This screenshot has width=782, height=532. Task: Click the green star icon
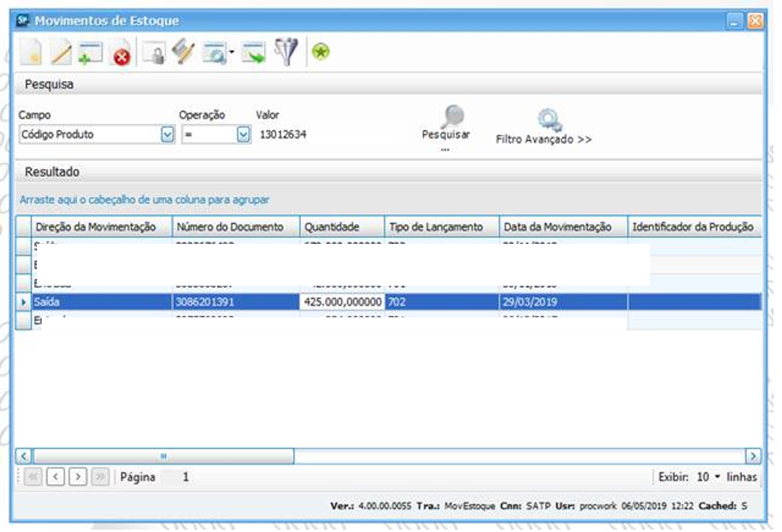click(320, 53)
